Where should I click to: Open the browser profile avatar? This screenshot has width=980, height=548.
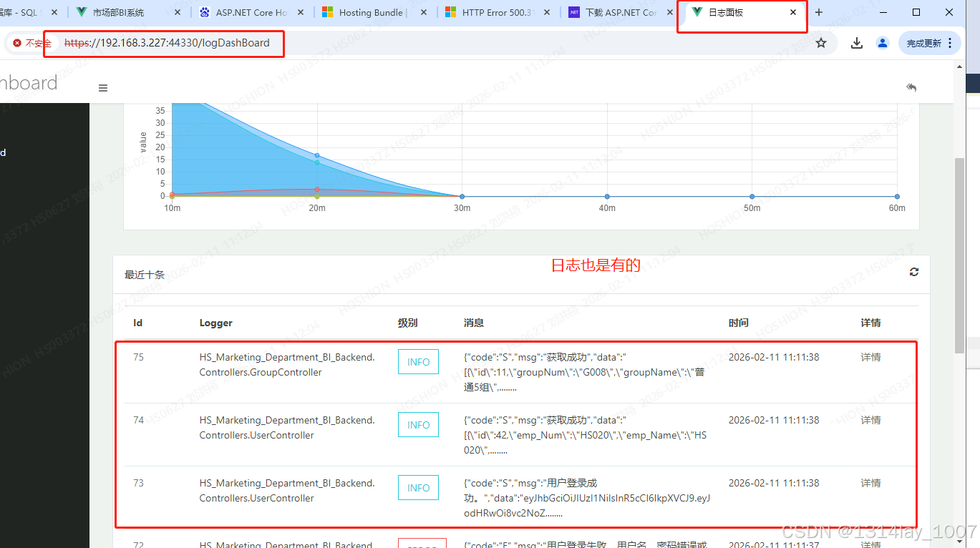(883, 43)
